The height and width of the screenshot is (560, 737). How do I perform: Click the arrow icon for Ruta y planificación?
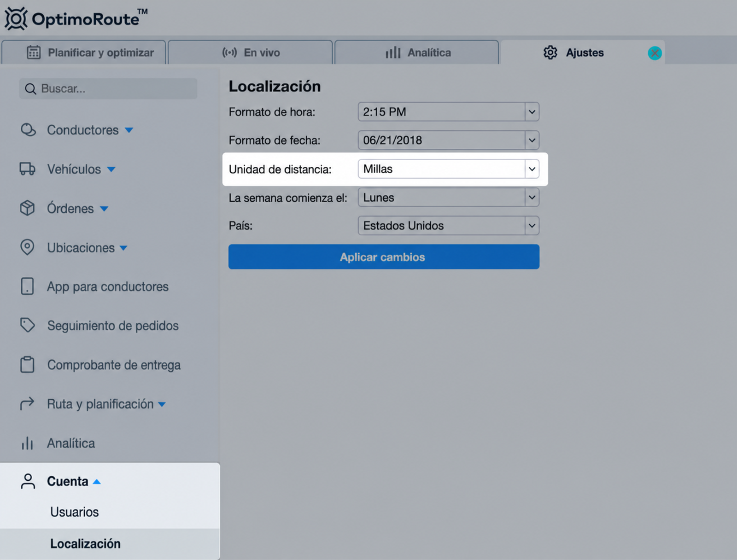point(27,403)
